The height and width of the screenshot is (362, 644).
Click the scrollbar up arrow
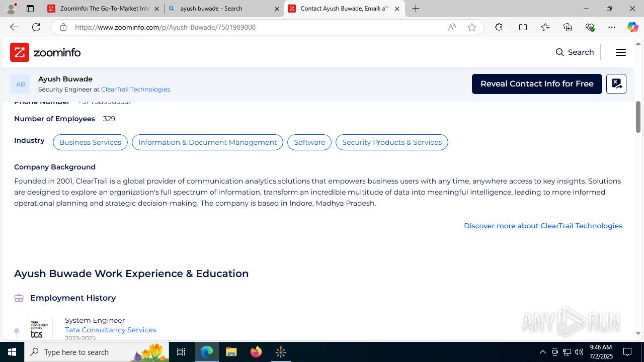tap(638, 43)
